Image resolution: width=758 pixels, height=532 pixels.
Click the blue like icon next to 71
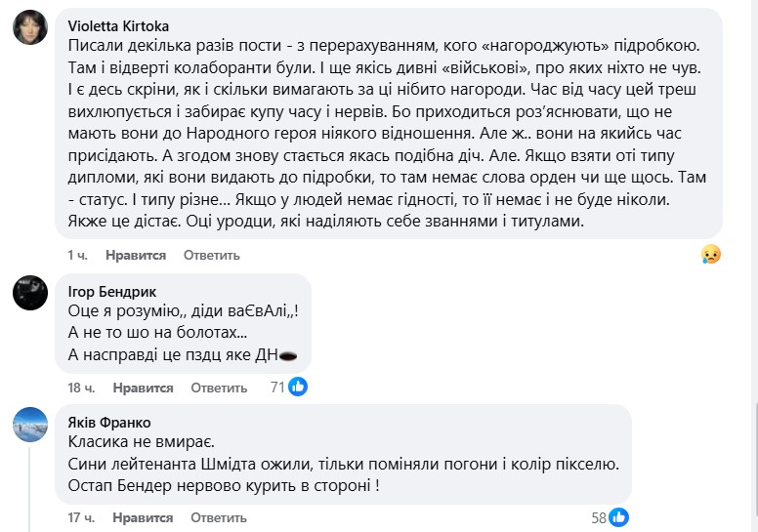(x=298, y=388)
